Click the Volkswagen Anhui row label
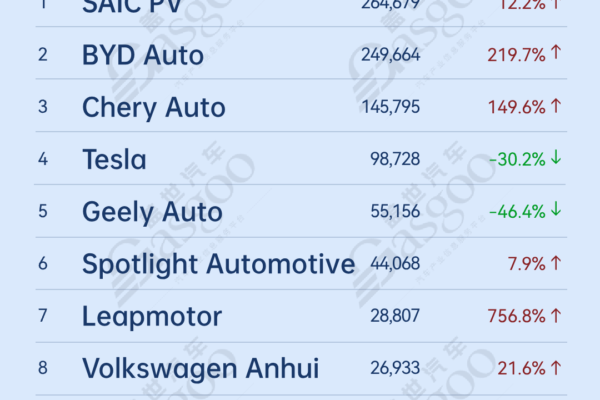The height and width of the screenshot is (400, 600). pyautogui.click(x=200, y=369)
